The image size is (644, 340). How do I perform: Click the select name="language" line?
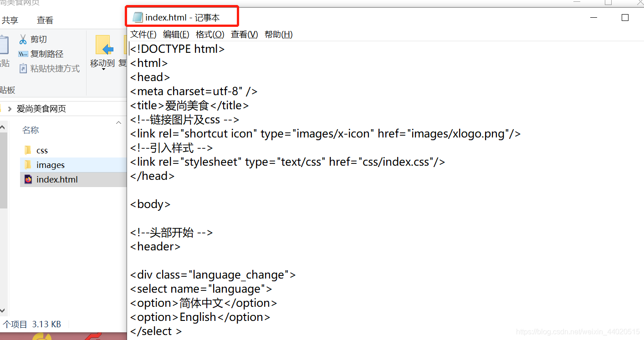coord(201,289)
